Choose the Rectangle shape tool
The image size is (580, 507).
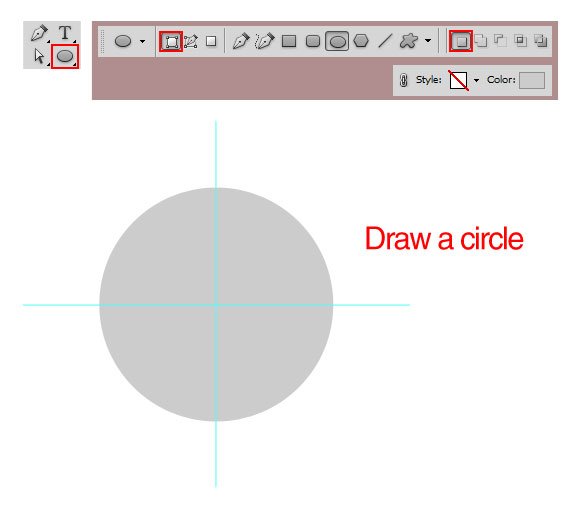[x=289, y=41]
